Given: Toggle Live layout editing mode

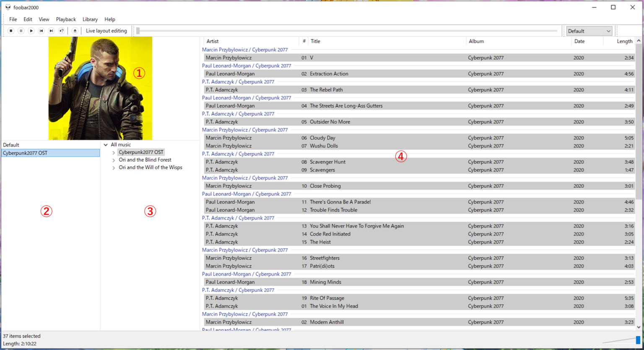Looking at the screenshot, I should pos(106,31).
